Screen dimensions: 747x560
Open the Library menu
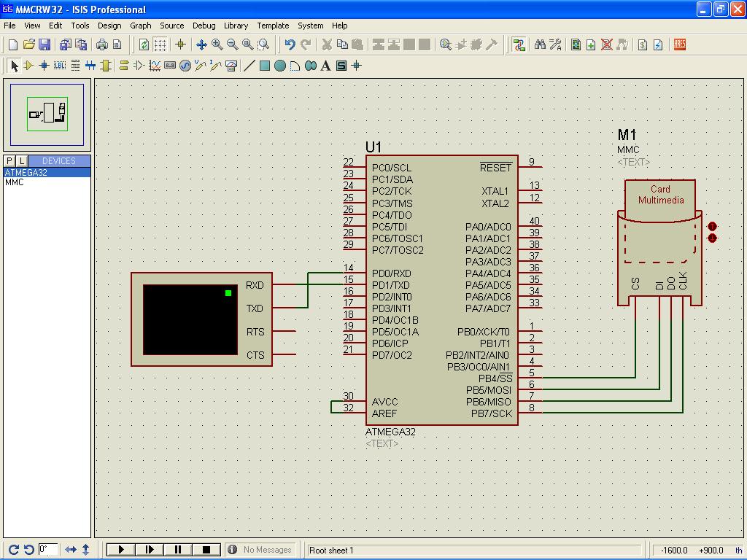pyautogui.click(x=236, y=26)
